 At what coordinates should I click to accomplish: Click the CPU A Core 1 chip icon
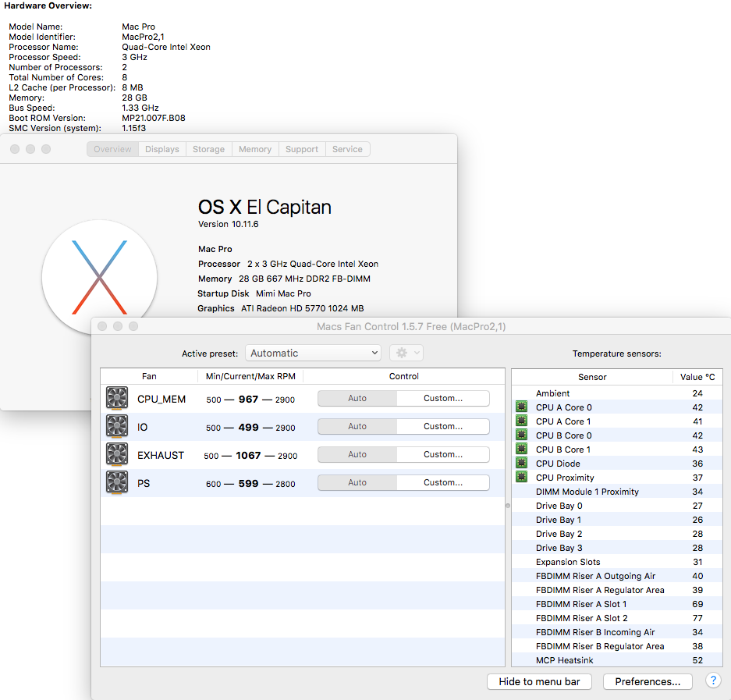point(522,421)
